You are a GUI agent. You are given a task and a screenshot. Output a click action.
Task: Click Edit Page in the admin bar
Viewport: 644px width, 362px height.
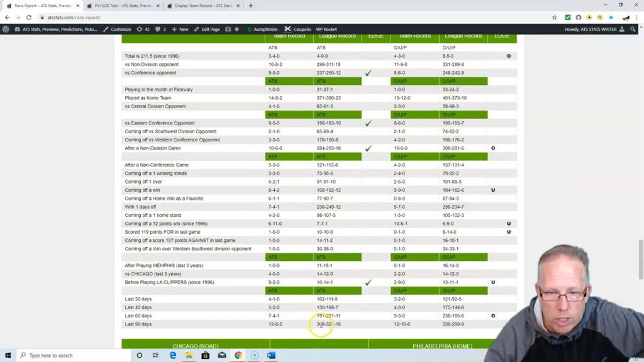coord(207,29)
